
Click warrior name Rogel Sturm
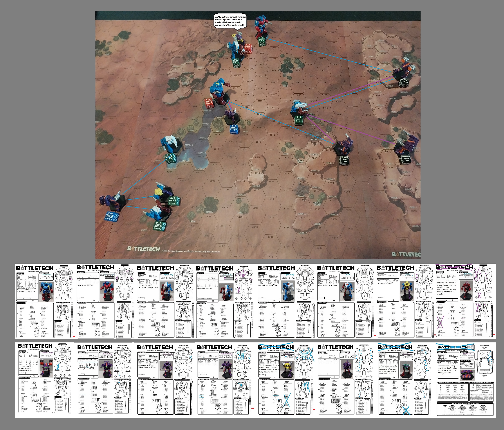click(468, 274)
